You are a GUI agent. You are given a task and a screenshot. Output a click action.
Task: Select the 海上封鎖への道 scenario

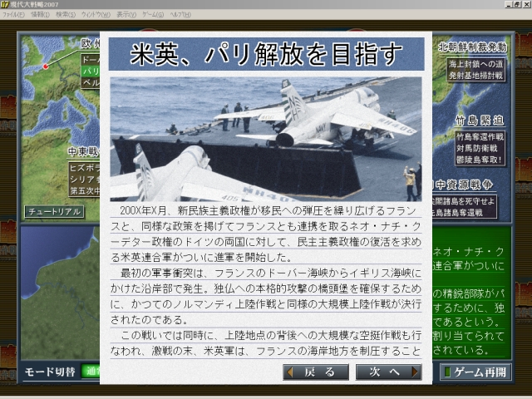point(475,64)
